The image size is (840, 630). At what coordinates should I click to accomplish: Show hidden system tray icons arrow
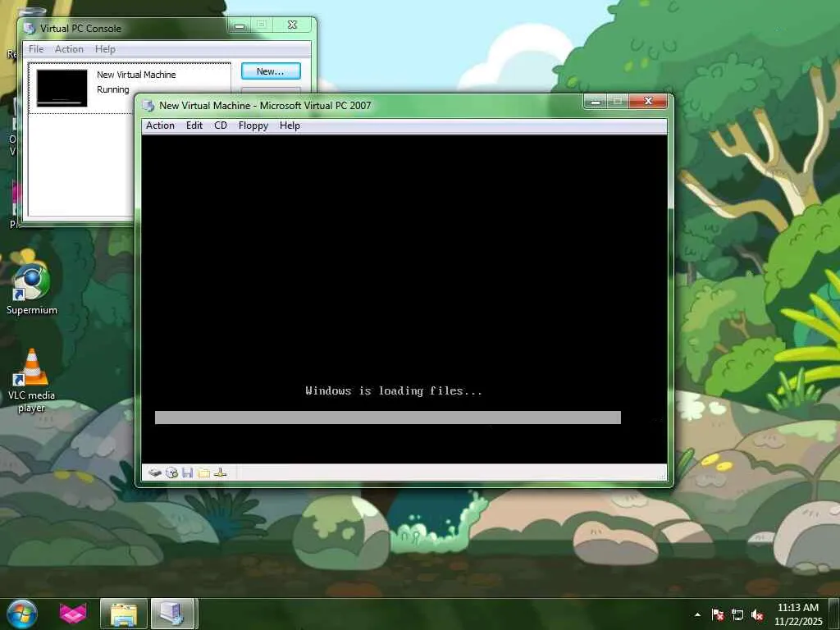tap(697, 614)
